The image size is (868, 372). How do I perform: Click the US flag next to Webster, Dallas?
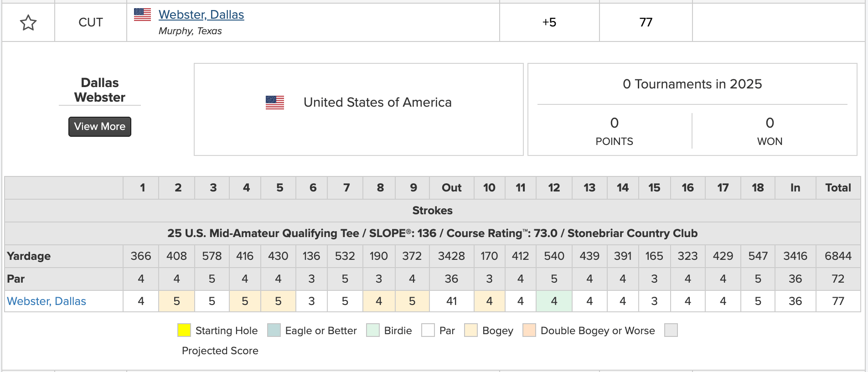tap(142, 15)
